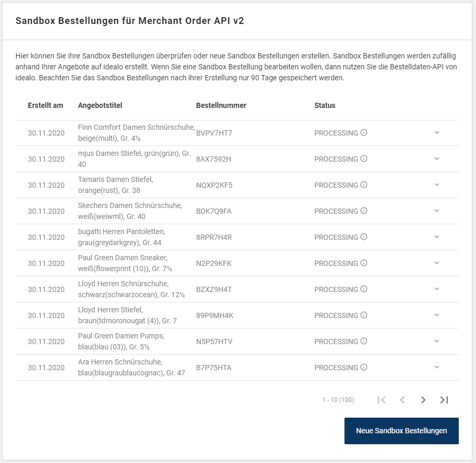Viewport: 476px width, 463px height.
Task: Go to the previous page of orders
Action: [x=402, y=400]
